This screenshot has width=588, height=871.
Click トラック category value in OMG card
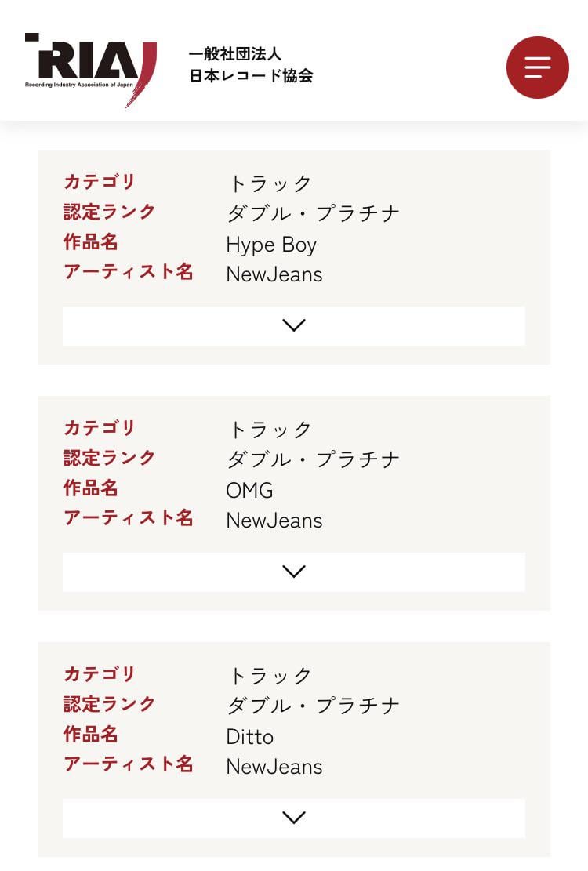[x=270, y=430]
